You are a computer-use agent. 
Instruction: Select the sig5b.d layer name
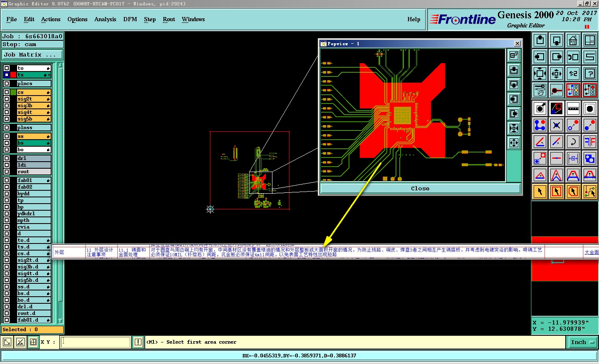pos(34,280)
